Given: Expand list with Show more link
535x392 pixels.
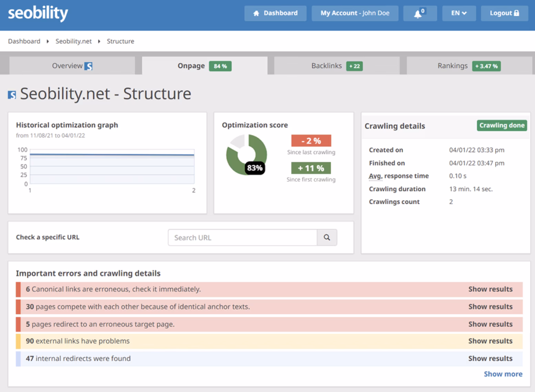Looking at the screenshot, I should click(503, 374).
